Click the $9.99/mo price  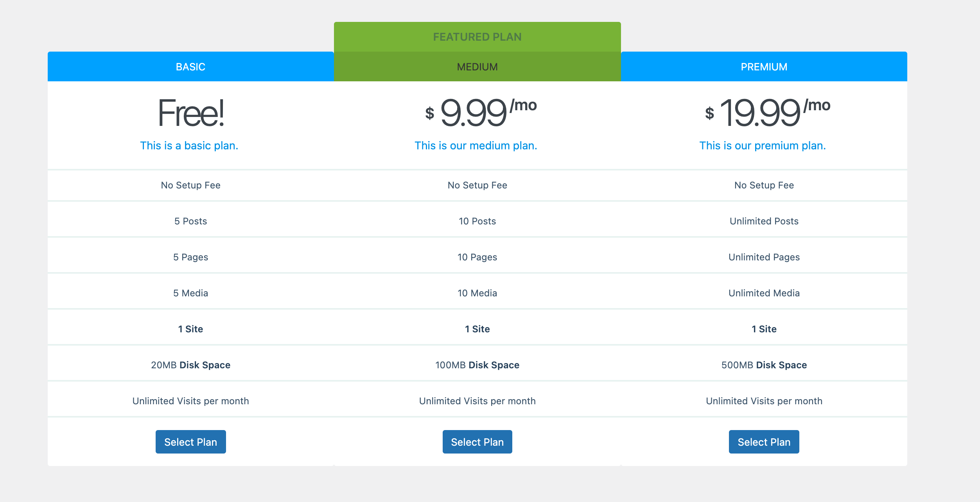[x=481, y=113]
